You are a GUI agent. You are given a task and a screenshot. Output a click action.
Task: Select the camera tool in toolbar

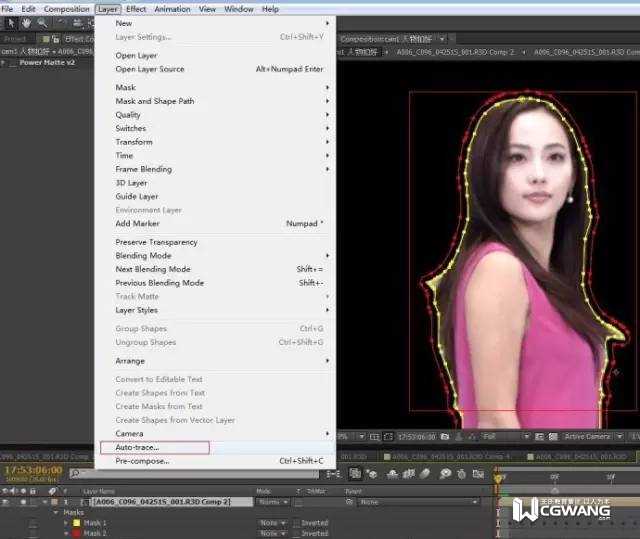click(x=77, y=23)
